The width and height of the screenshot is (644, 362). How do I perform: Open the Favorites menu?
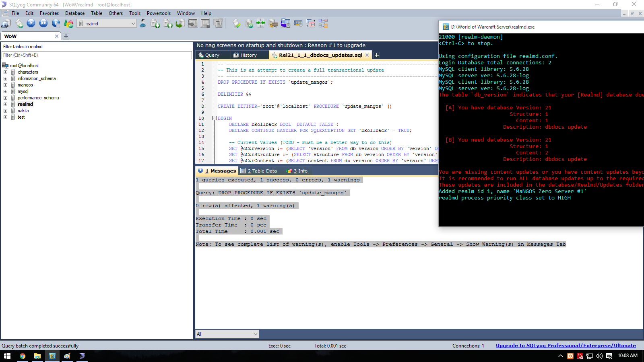[49, 13]
